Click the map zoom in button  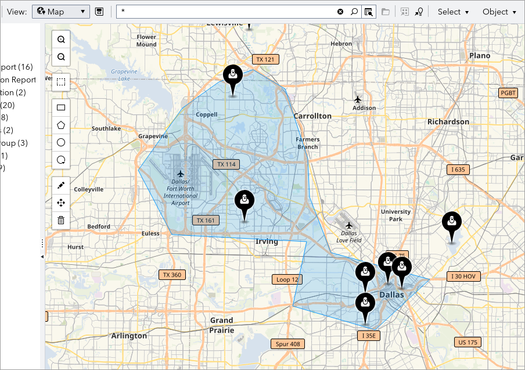(61, 40)
